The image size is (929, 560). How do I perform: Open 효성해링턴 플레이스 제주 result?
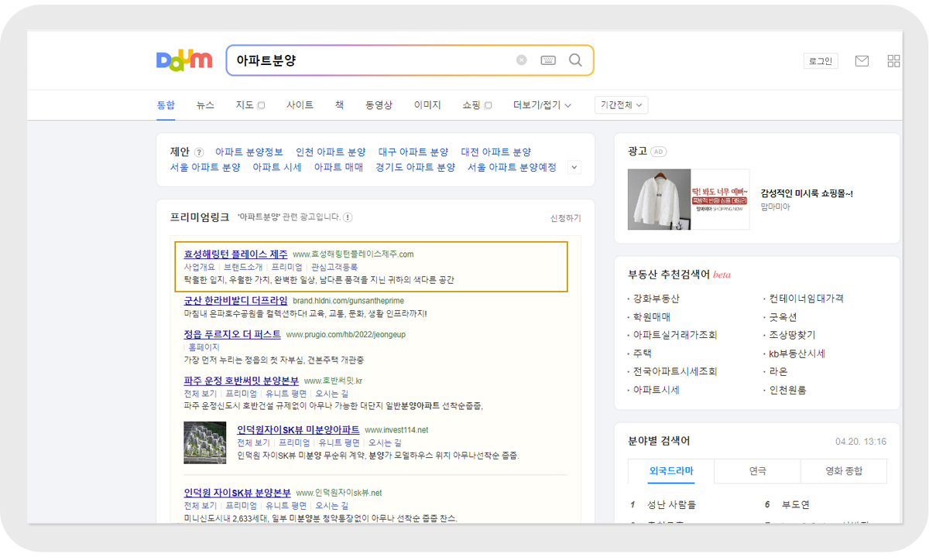pos(235,254)
